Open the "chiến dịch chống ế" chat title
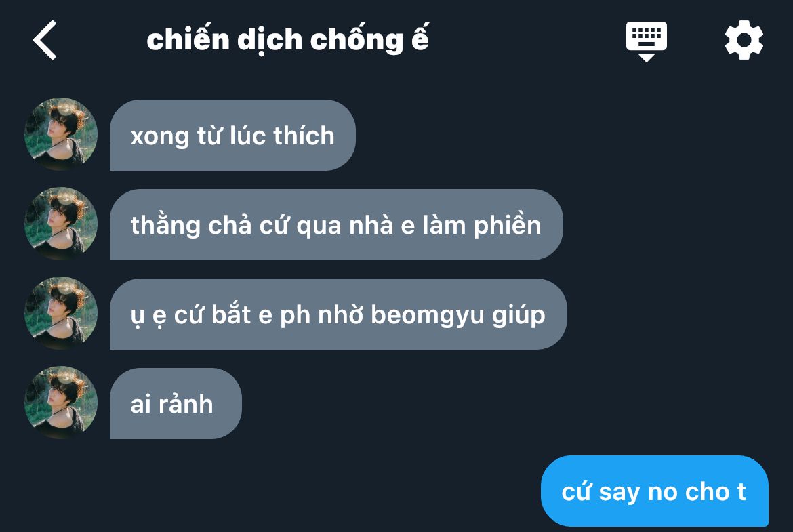 [288, 39]
